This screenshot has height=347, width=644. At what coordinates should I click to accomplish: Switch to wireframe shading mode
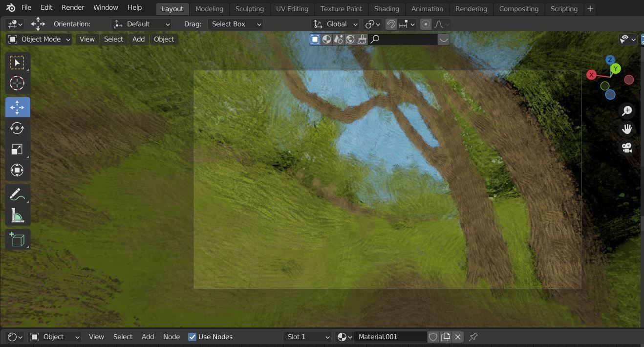pyautogui.click(x=315, y=40)
